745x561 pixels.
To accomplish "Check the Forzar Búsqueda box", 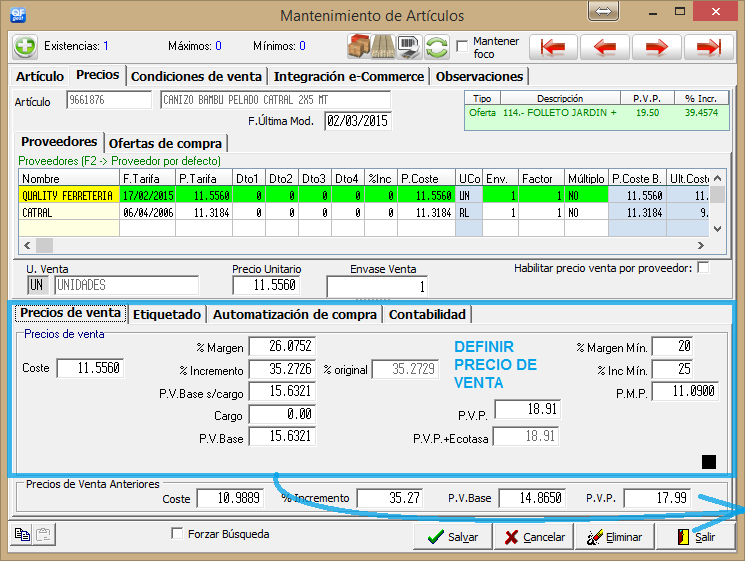I will (177, 533).
